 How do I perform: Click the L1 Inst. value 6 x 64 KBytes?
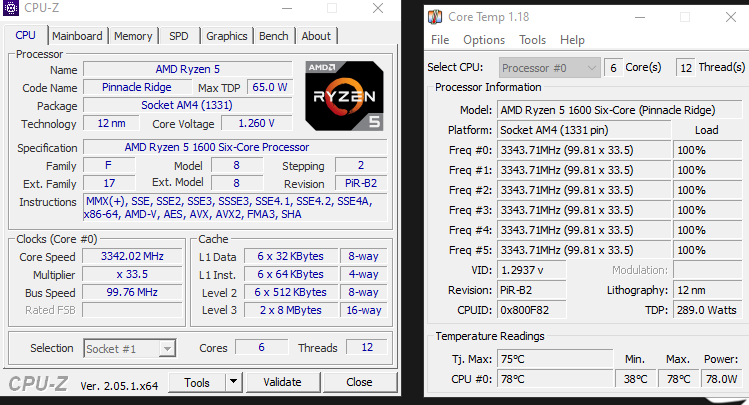pos(290,275)
